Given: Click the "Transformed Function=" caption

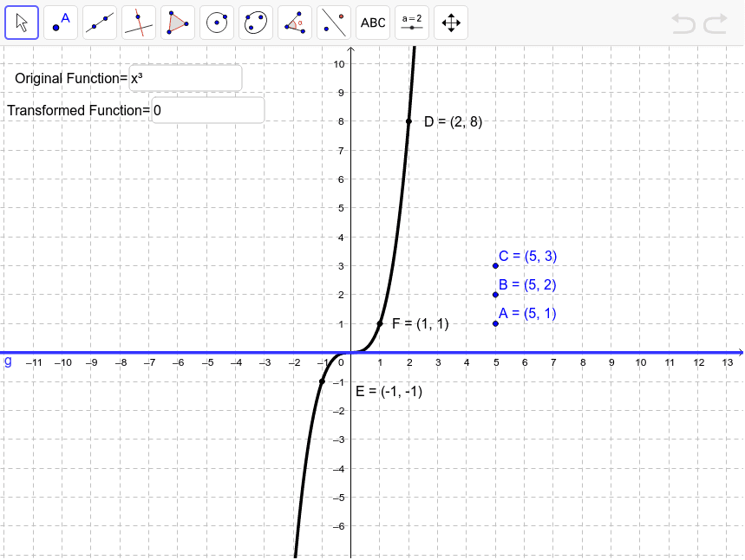Looking at the screenshot, I should (x=78, y=110).
